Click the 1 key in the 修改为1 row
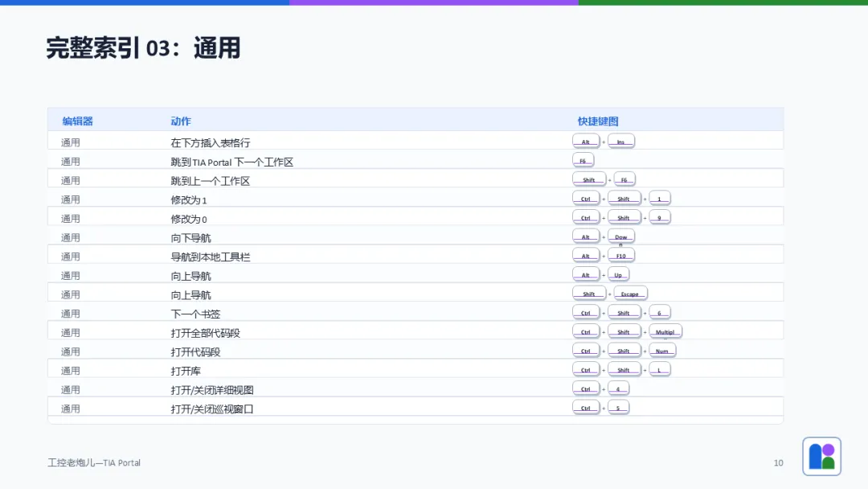 (659, 199)
